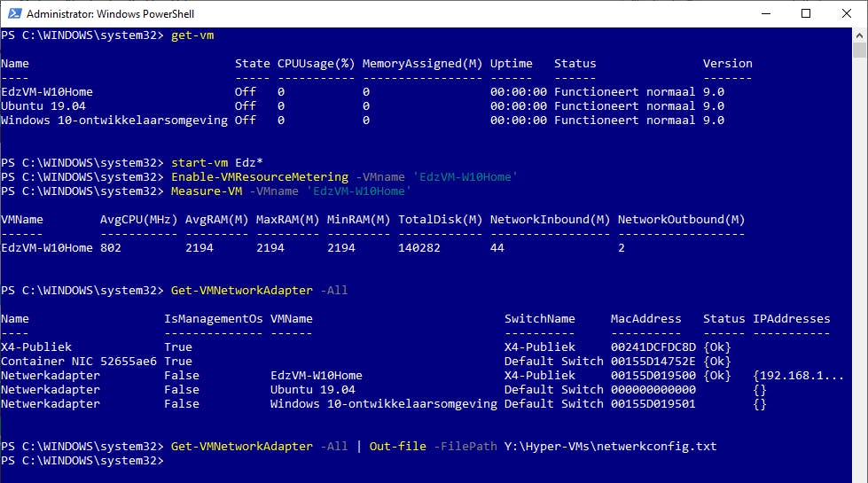Click the NetworkInbound value '44'
The image size is (868, 483).
497,248
